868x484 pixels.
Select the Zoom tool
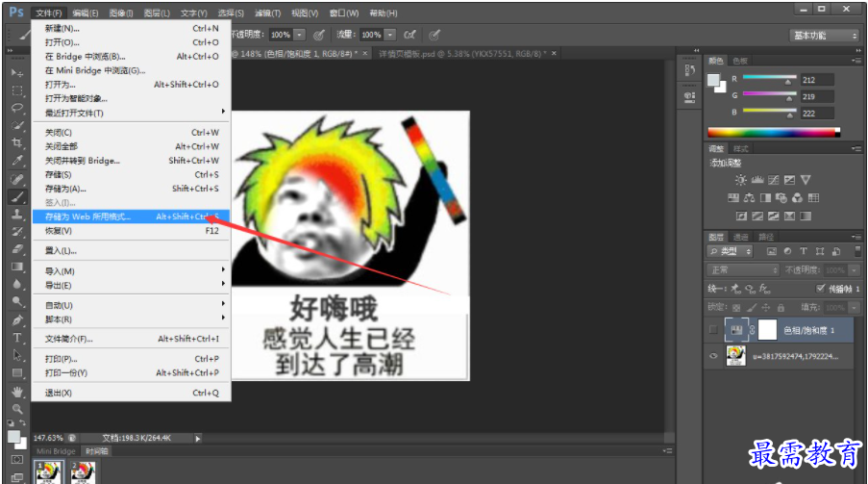point(17,409)
